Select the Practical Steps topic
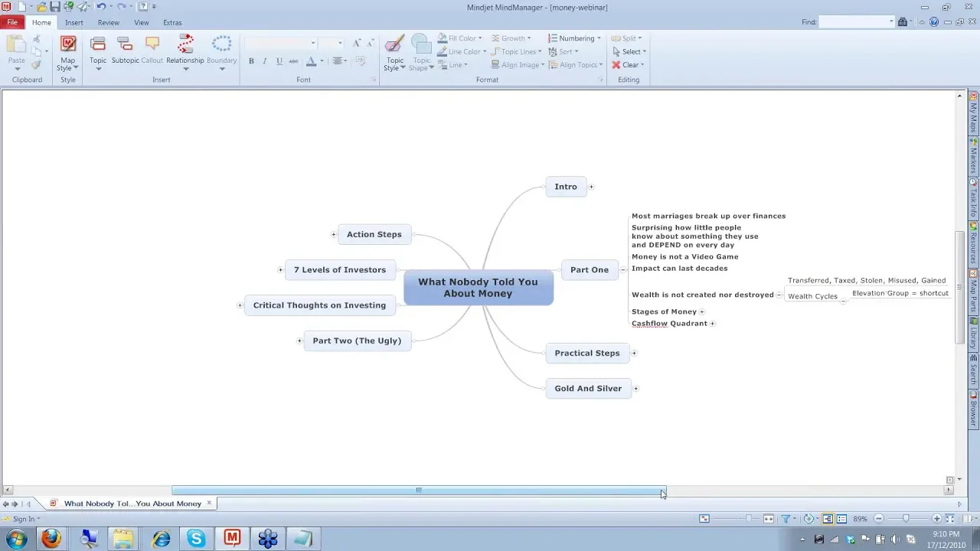The width and height of the screenshot is (980, 551). 586,353
